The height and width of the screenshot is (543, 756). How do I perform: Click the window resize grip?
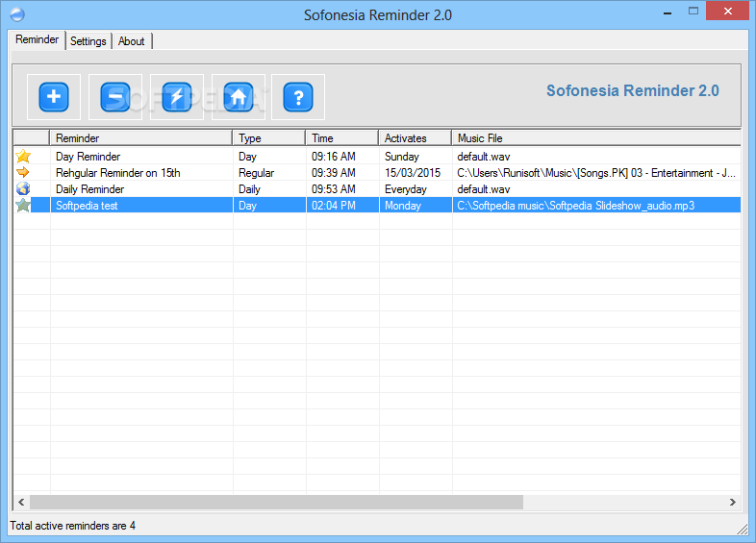(742, 529)
